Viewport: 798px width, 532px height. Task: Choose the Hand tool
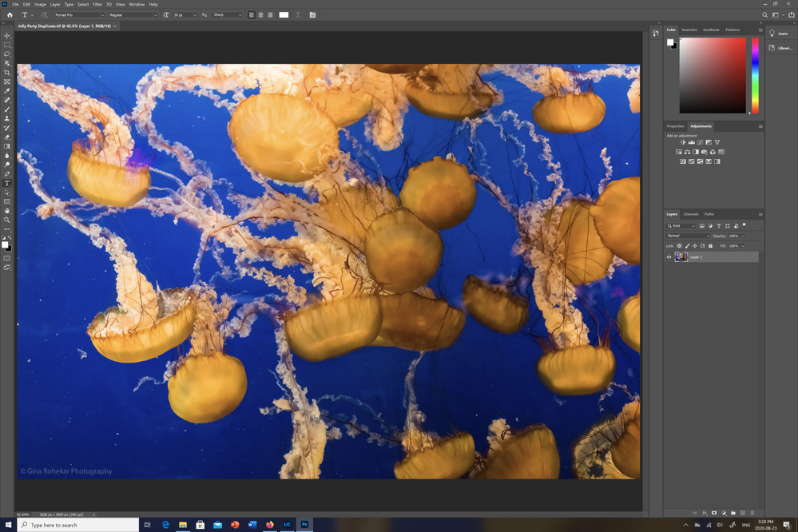(x=7, y=211)
